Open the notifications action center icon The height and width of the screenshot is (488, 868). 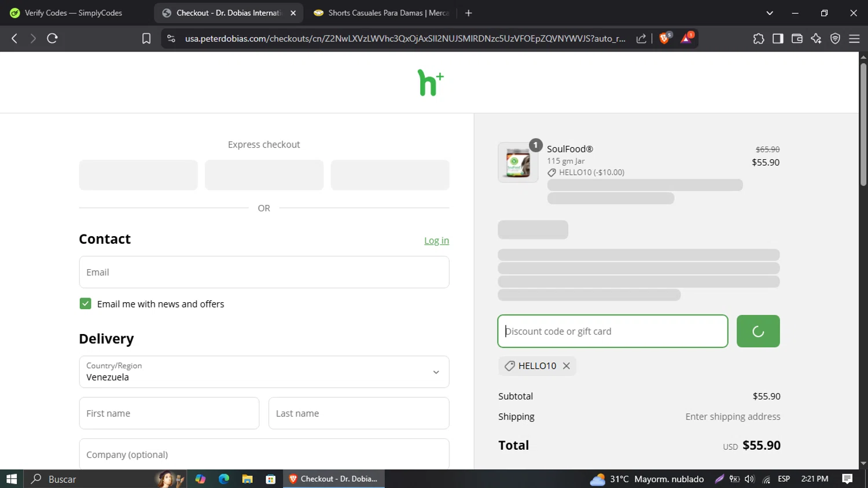click(847, 479)
